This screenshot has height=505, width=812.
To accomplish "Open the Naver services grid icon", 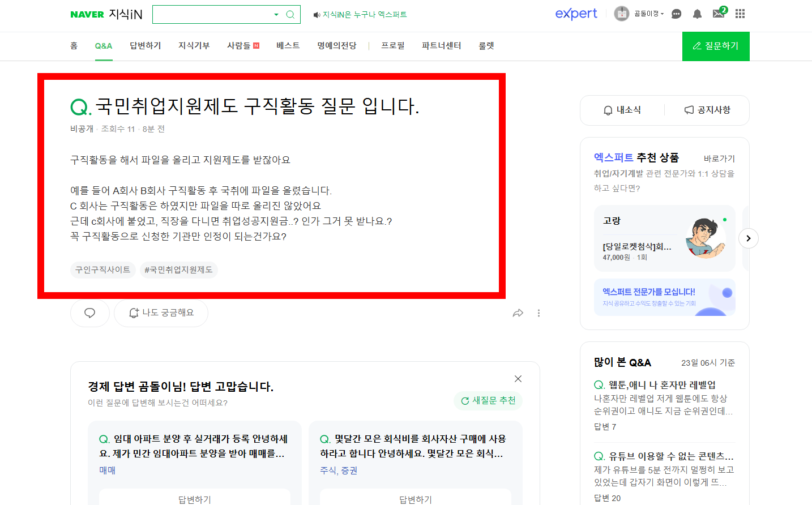I will pos(740,14).
